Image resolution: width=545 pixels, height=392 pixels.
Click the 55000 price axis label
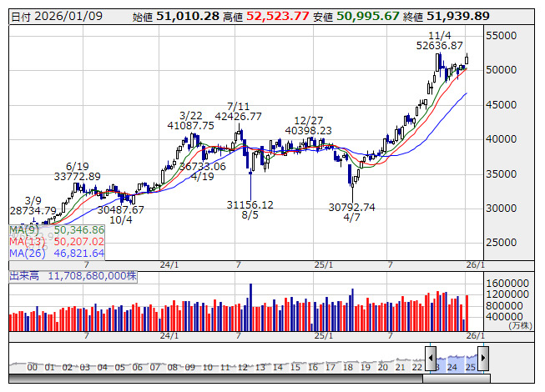(502, 35)
